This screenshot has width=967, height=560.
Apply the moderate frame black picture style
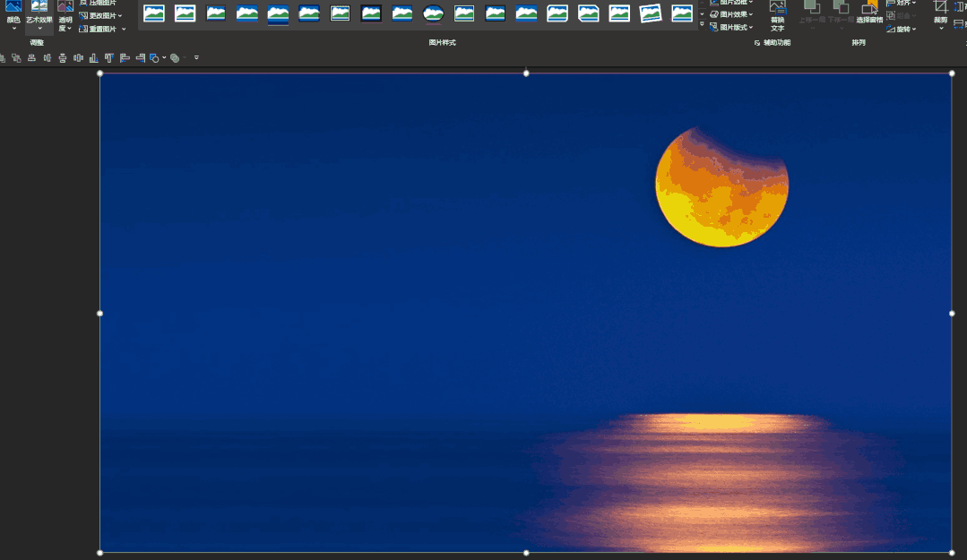496,13
